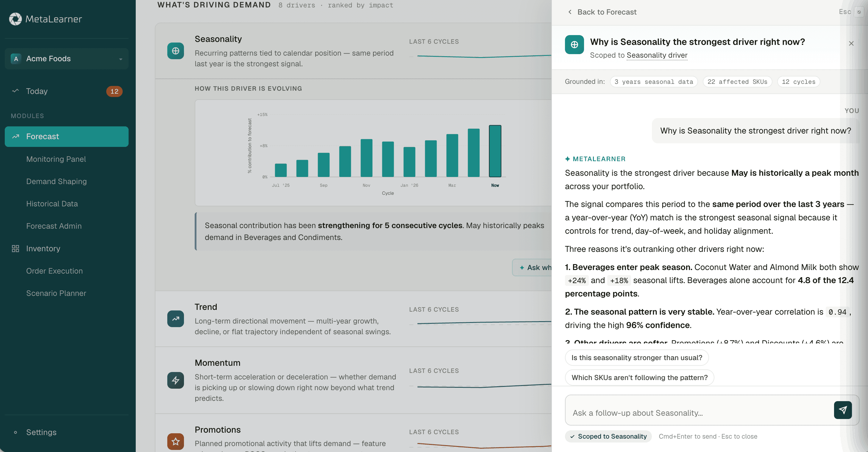Viewport: 868px width, 452px height.
Task: Click the user question chat bubble
Action: (x=755, y=131)
